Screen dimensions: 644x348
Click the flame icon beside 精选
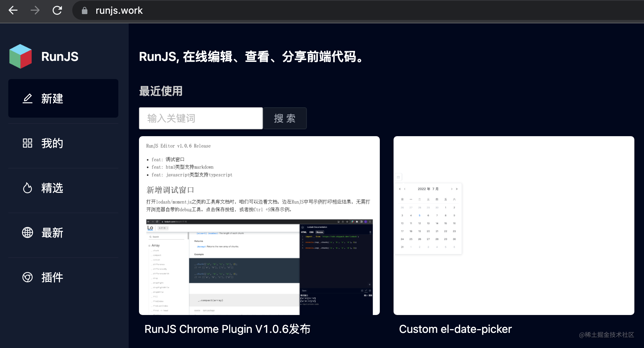click(x=28, y=188)
